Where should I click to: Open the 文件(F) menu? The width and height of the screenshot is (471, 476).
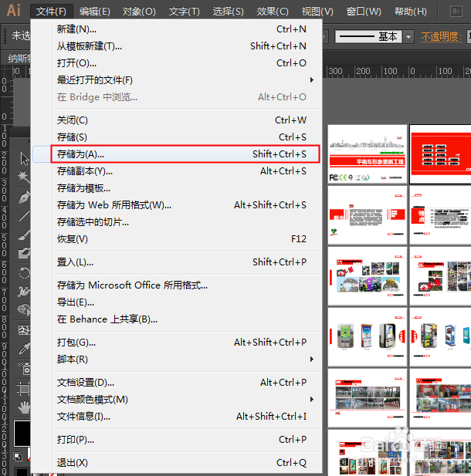52,12
